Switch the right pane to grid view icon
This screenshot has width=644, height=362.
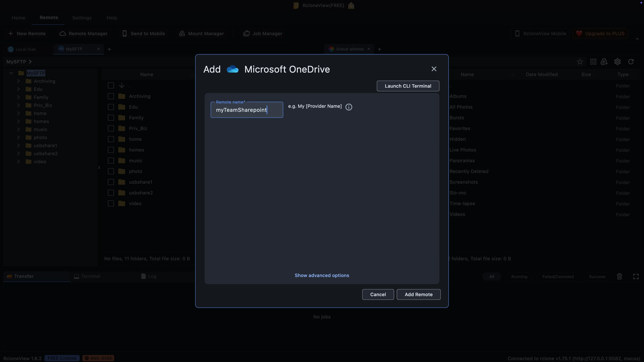[593, 62]
